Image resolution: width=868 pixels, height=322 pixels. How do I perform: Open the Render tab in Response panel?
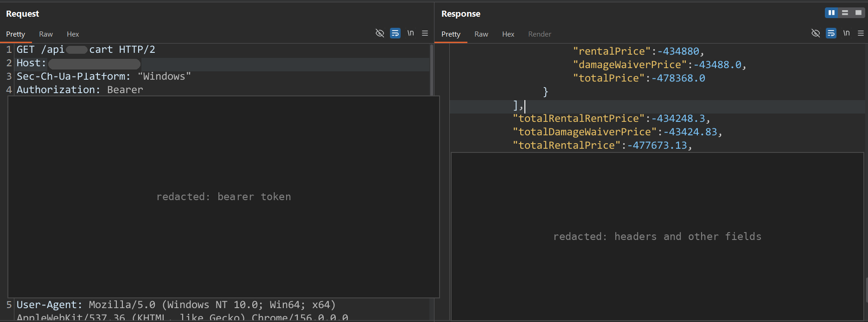pos(540,34)
